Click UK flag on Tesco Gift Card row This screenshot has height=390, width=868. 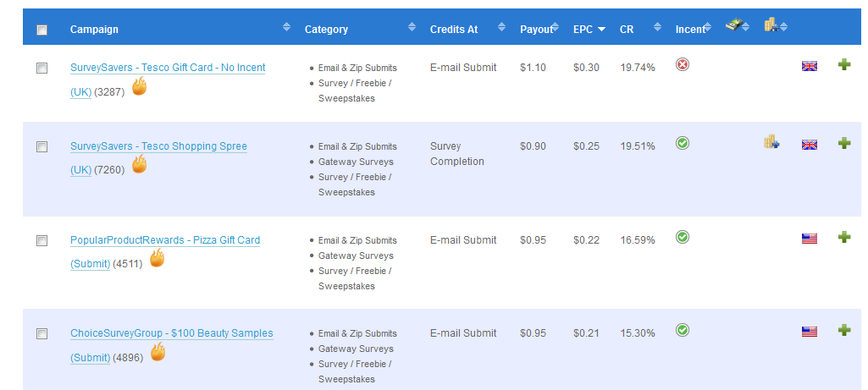[x=810, y=66]
